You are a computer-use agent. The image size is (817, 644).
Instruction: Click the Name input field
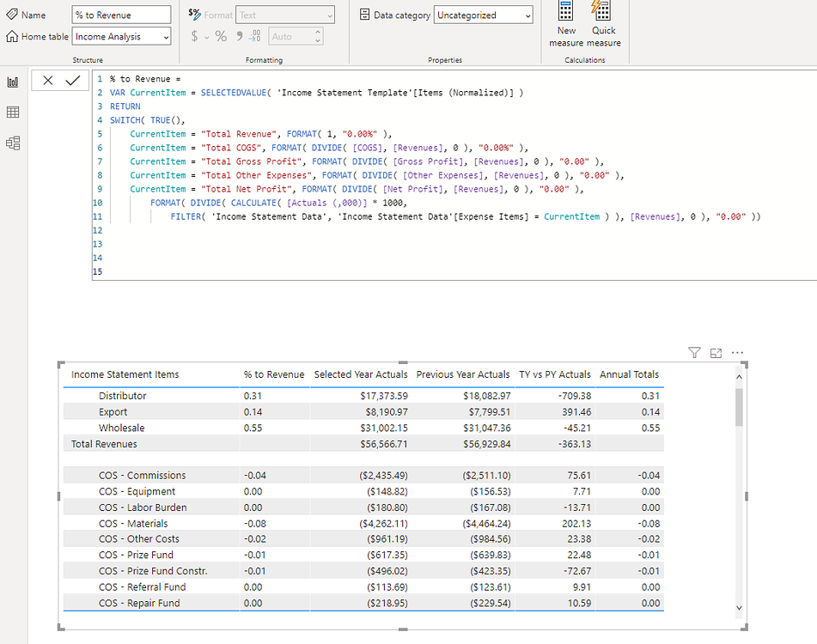tap(120, 15)
